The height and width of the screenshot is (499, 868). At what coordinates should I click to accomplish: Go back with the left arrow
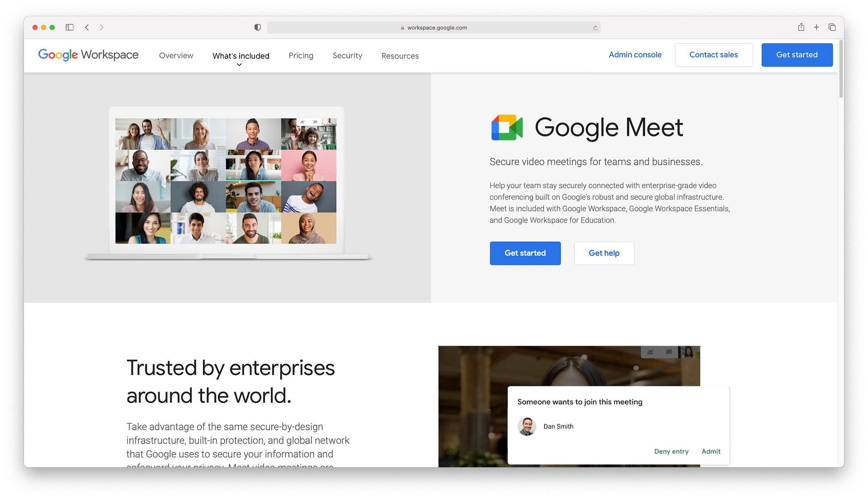tap(87, 27)
